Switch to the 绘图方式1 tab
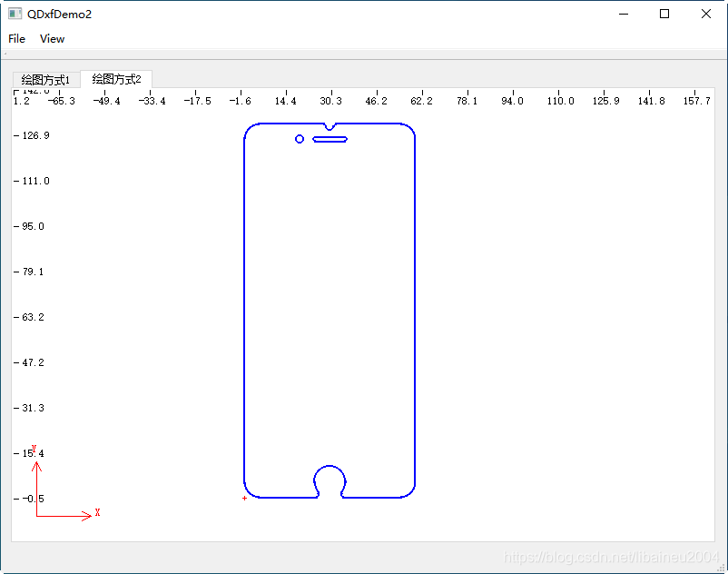This screenshot has height=574, width=728. (x=44, y=79)
